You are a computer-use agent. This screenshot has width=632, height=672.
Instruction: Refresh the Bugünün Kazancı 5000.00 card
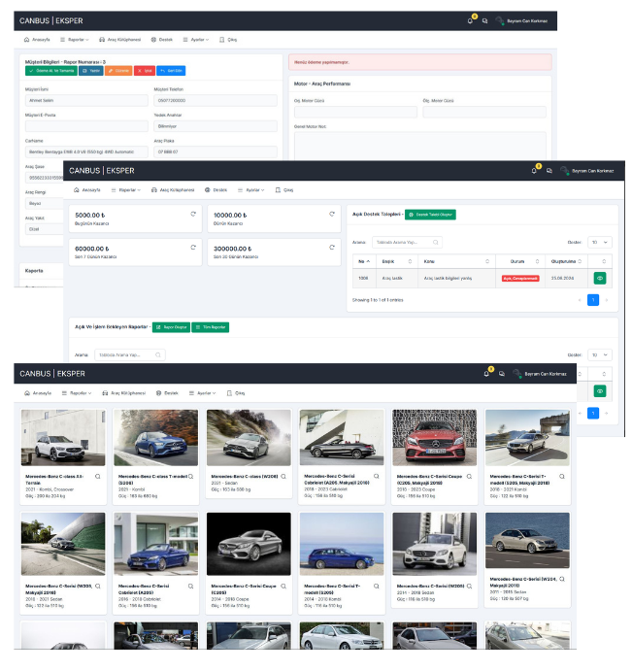point(193,214)
